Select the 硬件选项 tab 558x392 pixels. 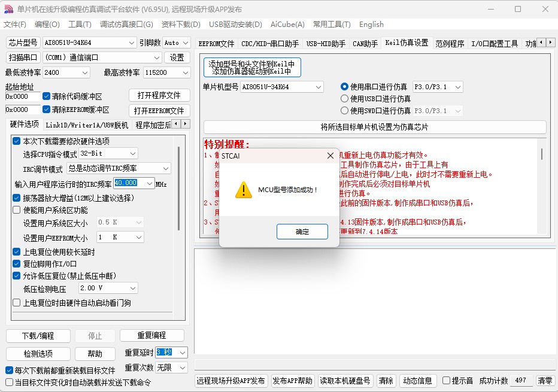24,124
